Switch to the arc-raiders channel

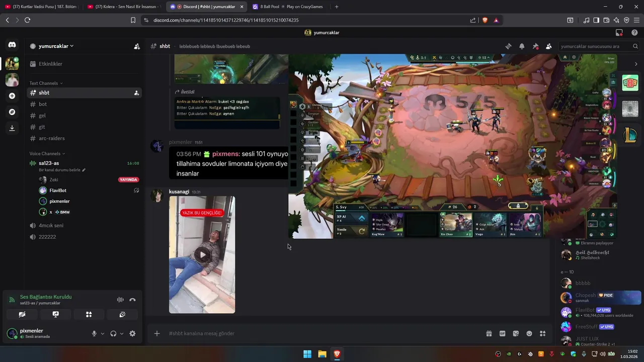tap(84, 138)
